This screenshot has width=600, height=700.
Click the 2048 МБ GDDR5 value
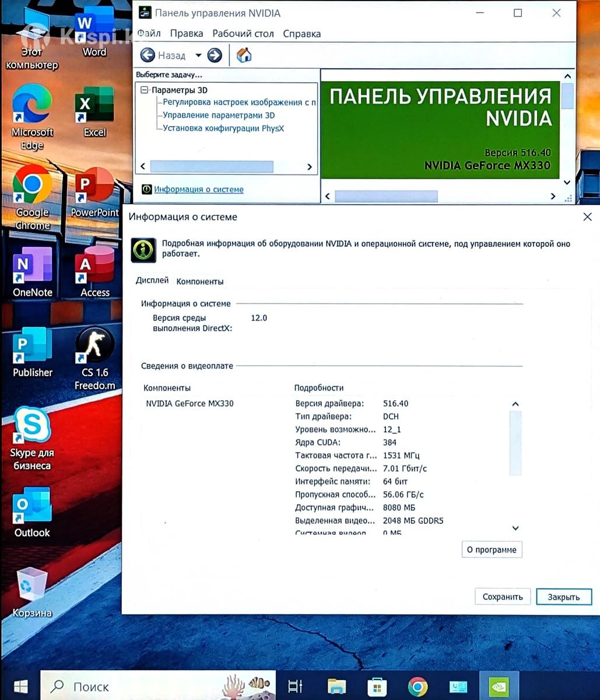click(413, 520)
